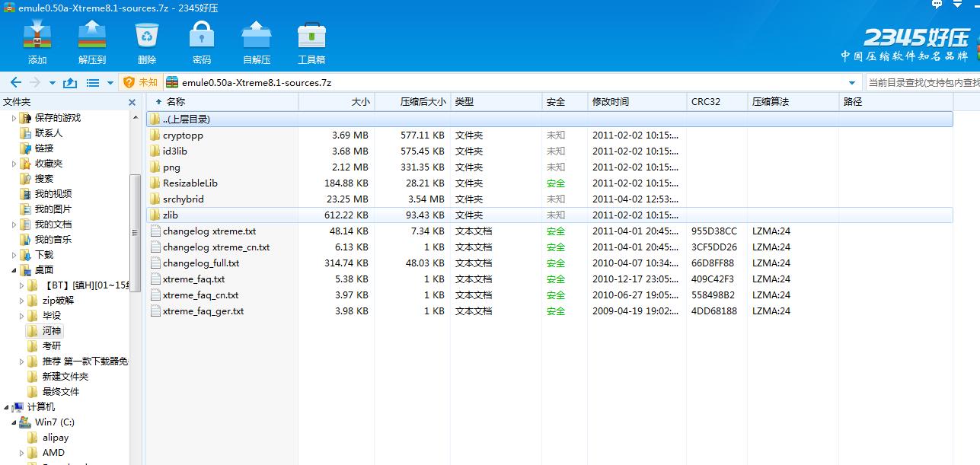Screen dimensions: 980x465
Task: Close the 文件夹 folder pane
Action: 132,102
